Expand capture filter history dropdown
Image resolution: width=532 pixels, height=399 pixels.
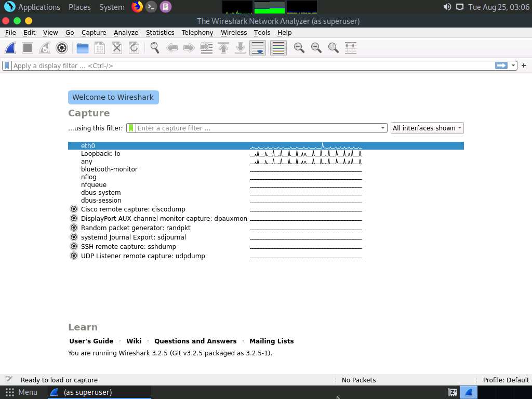(x=383, y=128)
